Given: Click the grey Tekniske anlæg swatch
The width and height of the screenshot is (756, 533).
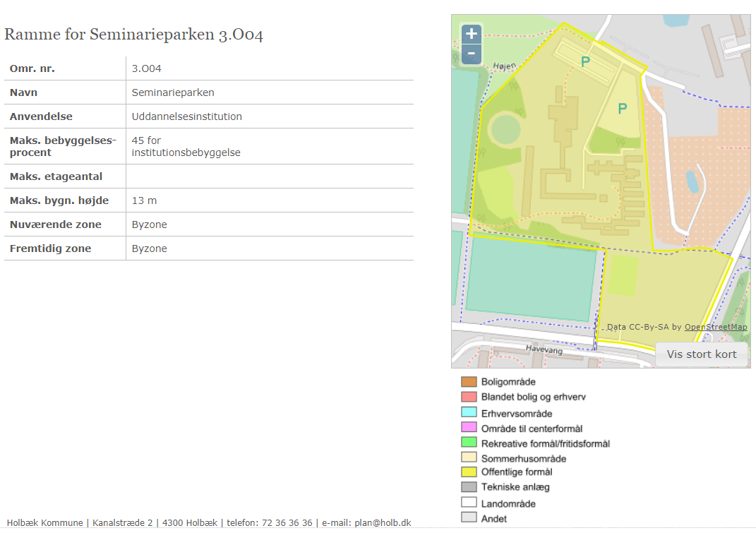Looking at the screenshot, I should (x=469, y=487).
